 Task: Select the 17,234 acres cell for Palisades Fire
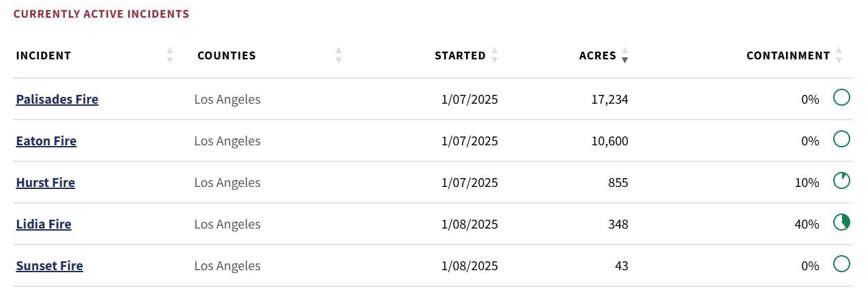point(609,100)
